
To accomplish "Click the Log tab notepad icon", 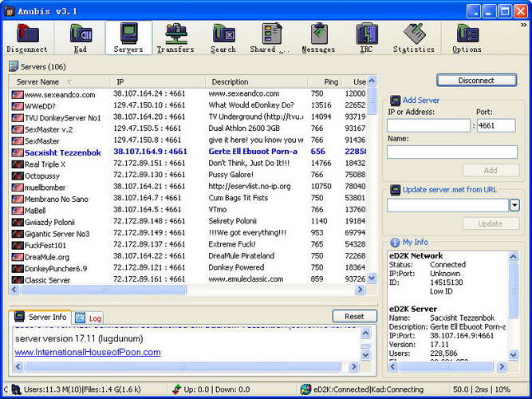I will pyautogui.click(x=80, y=318).
